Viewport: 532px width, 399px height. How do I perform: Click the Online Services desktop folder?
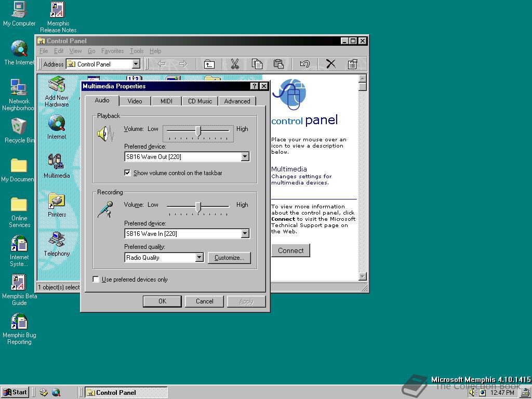tap(19, 212)
